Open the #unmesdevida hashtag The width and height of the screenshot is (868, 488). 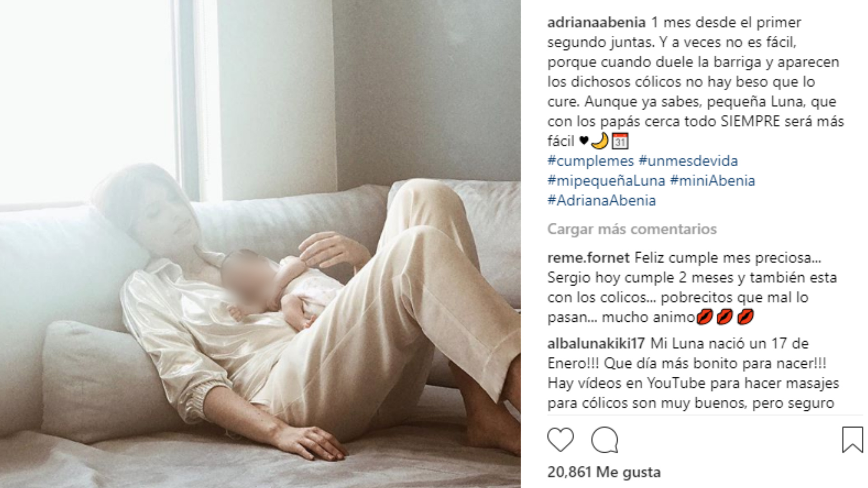point(688,161)
